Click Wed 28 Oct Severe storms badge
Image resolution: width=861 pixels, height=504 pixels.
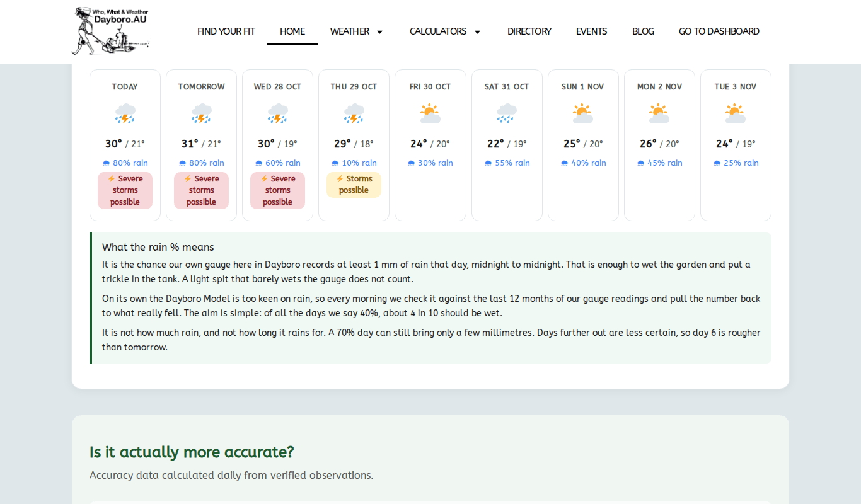point(277,190)
